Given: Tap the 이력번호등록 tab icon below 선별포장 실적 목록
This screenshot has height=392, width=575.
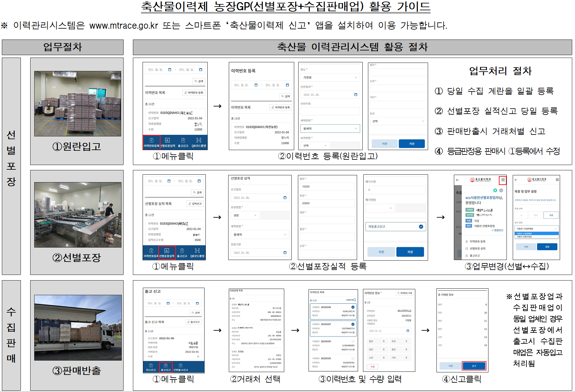Looking at the screenshot, I should click(151, 251).
